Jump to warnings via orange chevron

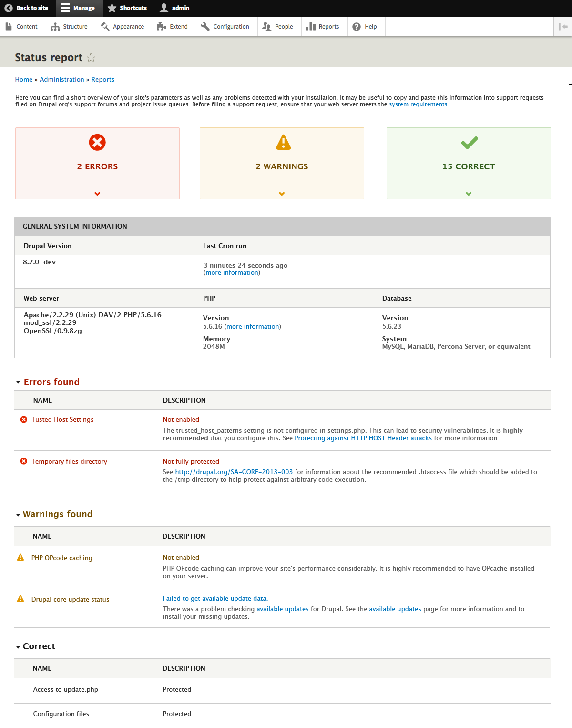pos(282,194)
